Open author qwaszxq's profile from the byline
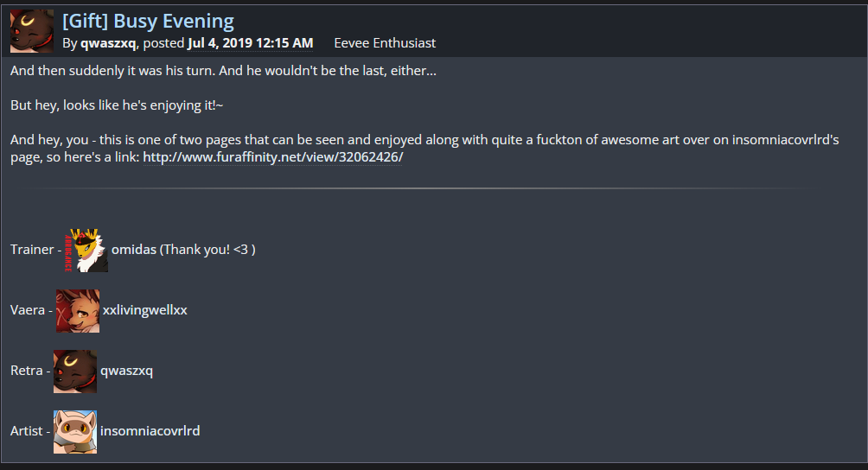868x470 pixels. (x=108, y=43)
